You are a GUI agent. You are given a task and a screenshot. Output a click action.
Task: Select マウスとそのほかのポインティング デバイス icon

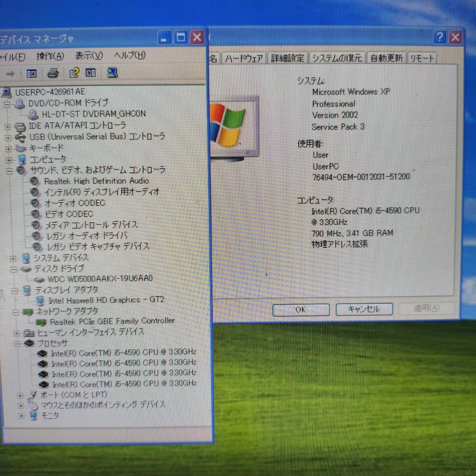click(33, 405)
